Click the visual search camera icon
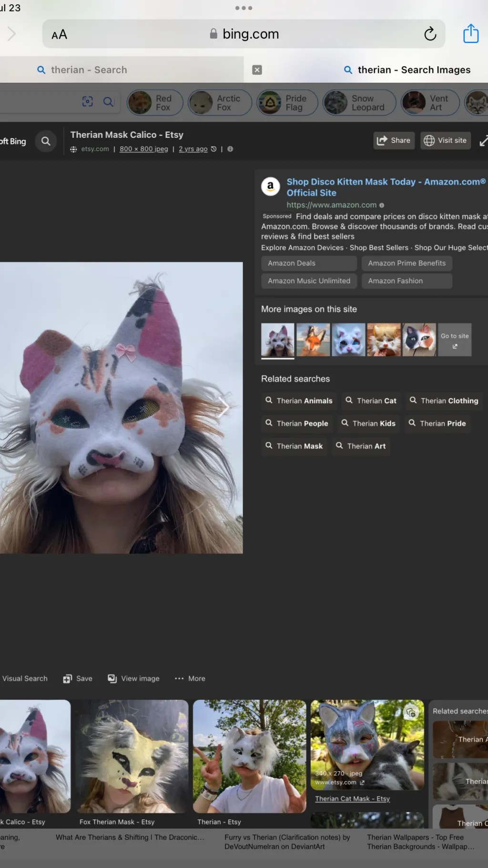Image resolution: width=488 pixels, height=868 pixels. pos(87,102)
